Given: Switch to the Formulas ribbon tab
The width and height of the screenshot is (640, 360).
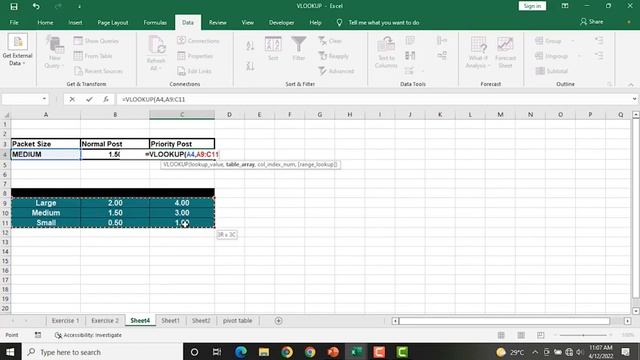Looking at the screenshot, I should 155,22.
